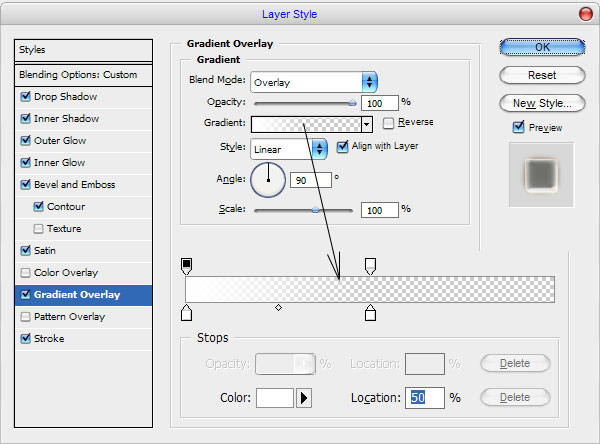Image resolution: width=600 pixels, height=444 pixels.
Task: Disable Bevel and Emboss checkbox
Action: pyautogui.click(x=26, y=184)
